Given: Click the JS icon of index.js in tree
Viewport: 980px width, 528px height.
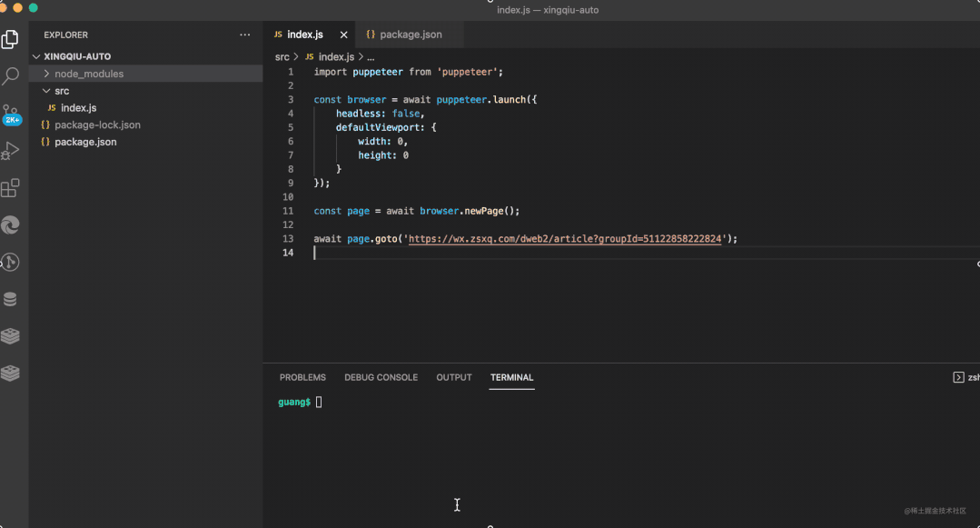Looking at the screenshot, I should (x=52, y=107).
